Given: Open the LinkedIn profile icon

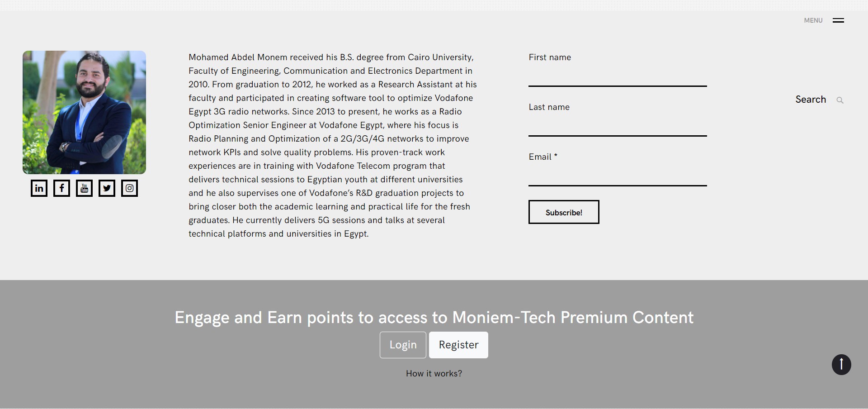Looking at the screenshot, I should coord(39,188).
